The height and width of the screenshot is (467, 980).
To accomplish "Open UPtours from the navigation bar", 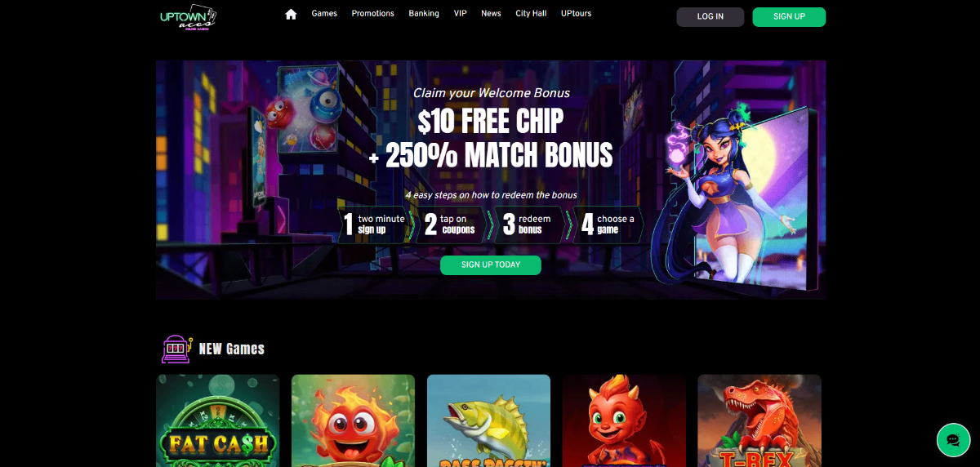I will coord(576,14).
